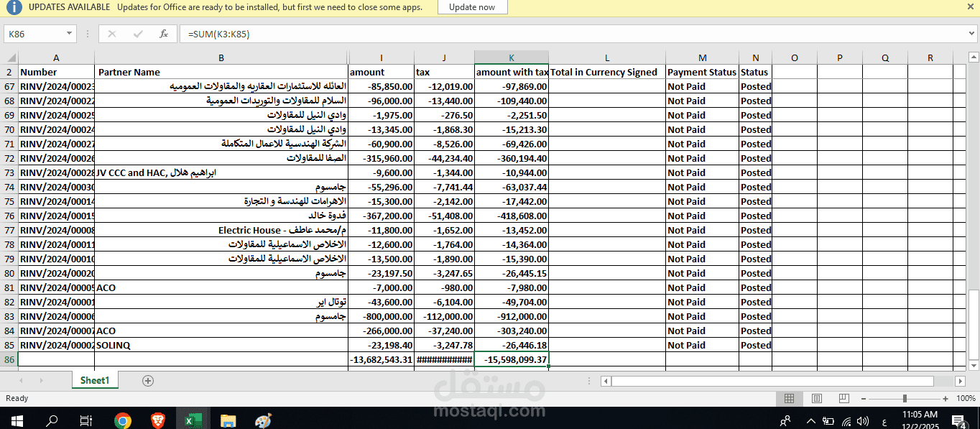This screenshot has width=980, height=429.
Task: Select column N header
Action: click(x=755, y=57)
